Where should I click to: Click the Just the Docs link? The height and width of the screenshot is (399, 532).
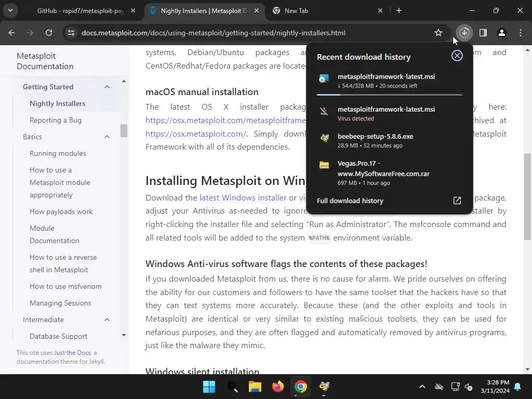coord(72,353)
